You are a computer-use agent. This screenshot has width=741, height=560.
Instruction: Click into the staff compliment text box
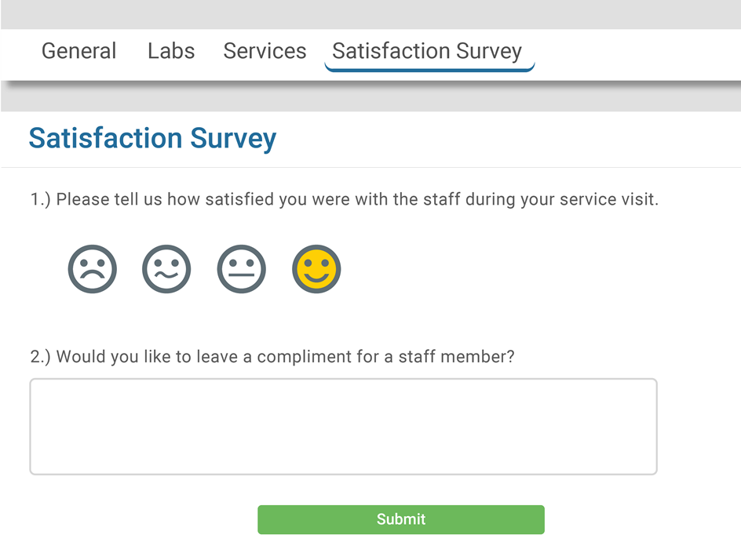tap(343, 427)
